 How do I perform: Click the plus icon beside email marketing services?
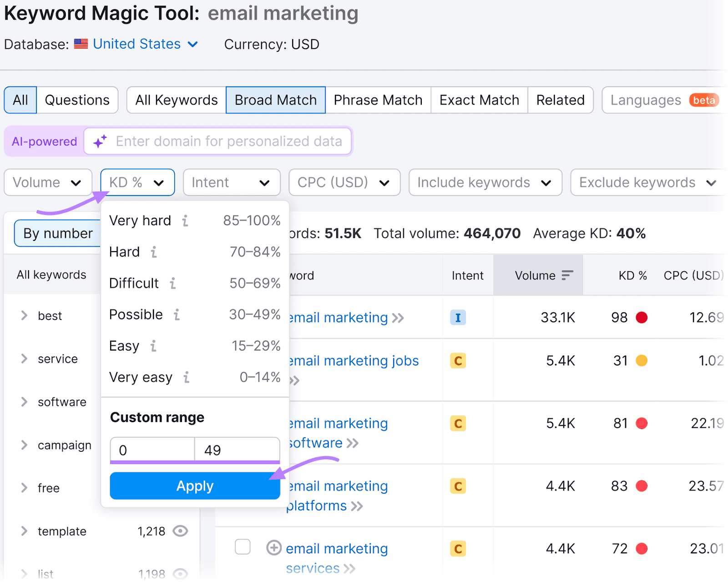273,548
